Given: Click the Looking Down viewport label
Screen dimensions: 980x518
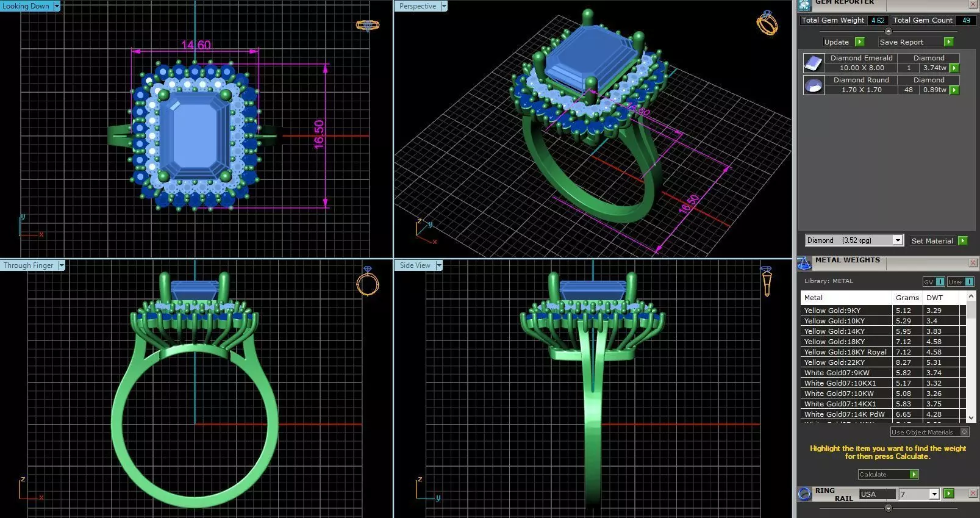Looking at the screenshot, I should pos(26,6).
